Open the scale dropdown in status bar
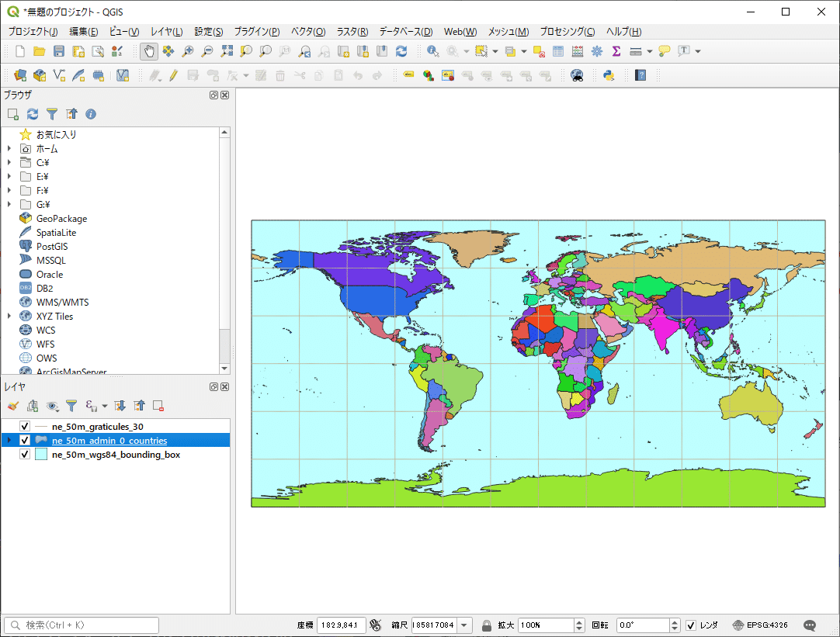This screenshot has height=637, width=840. pos(464,625)
